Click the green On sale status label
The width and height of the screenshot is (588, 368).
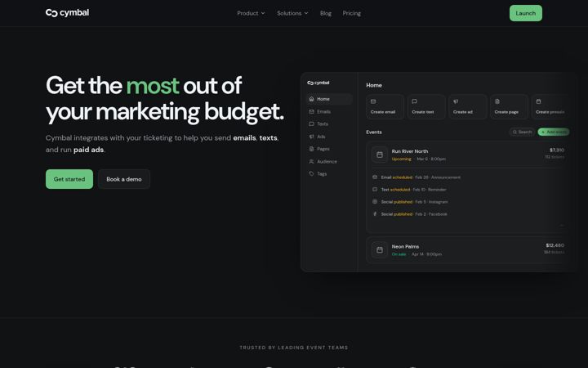coord(399,254)
